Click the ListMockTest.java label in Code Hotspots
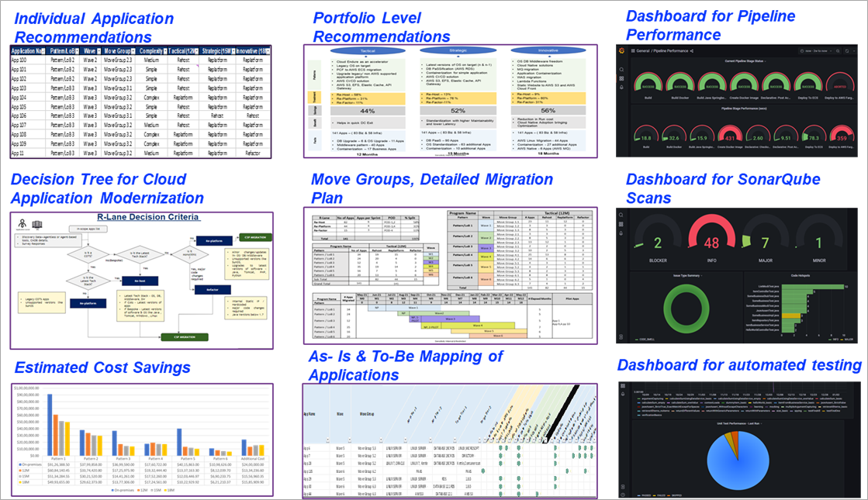Screen dimensions: 868x500 pos(768,285)
